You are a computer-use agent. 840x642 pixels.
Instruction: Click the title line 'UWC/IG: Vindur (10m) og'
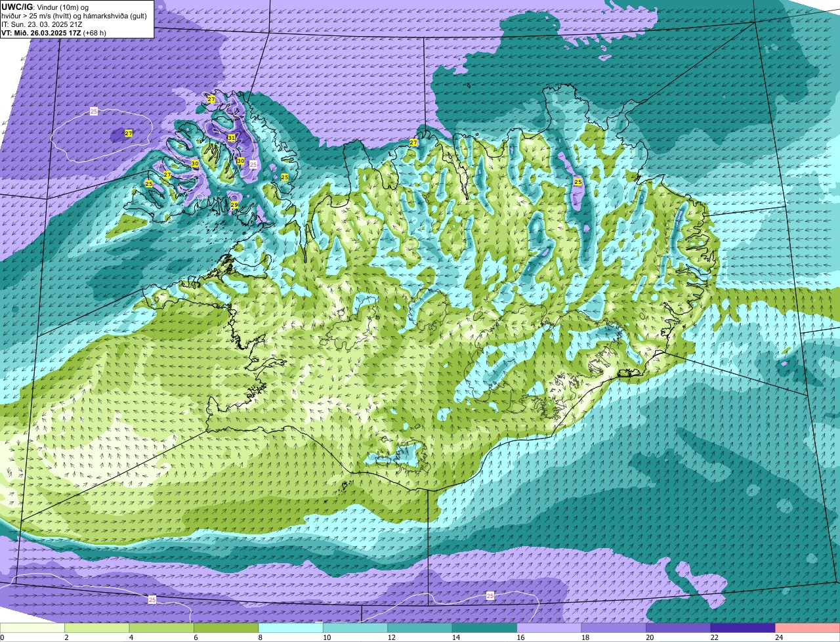point(45,7)
